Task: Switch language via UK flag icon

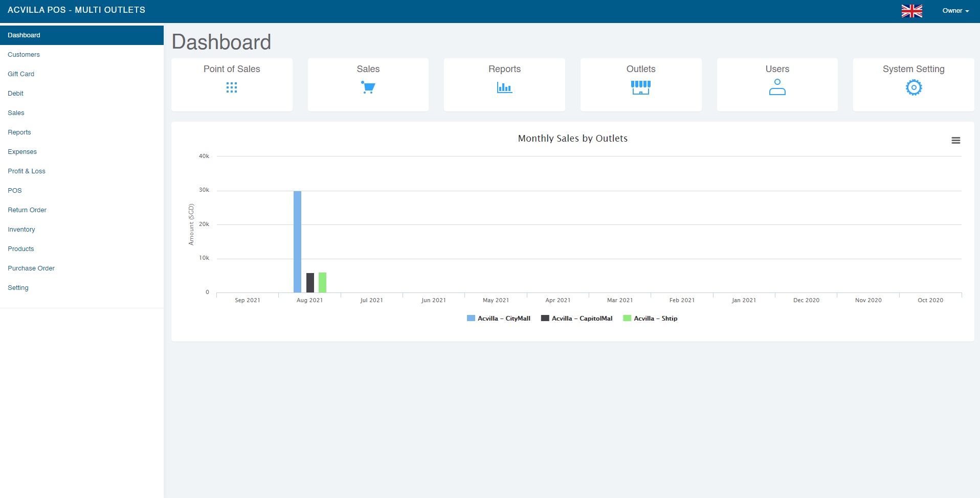Action: tap(911, 11)
